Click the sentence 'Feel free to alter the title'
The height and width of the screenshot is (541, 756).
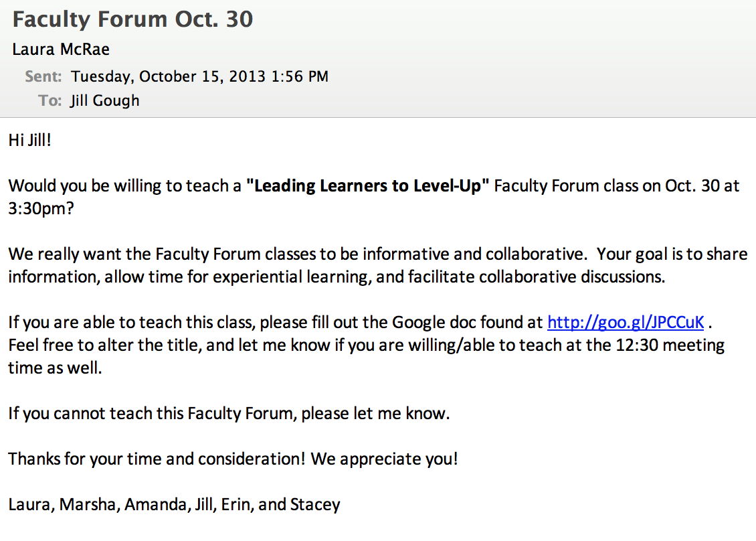coord(102,345)
